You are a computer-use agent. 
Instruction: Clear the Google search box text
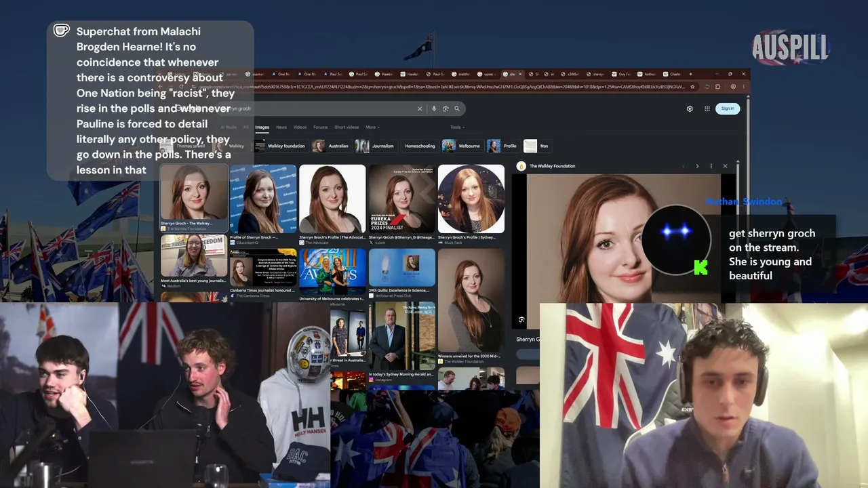pos(420,108)
